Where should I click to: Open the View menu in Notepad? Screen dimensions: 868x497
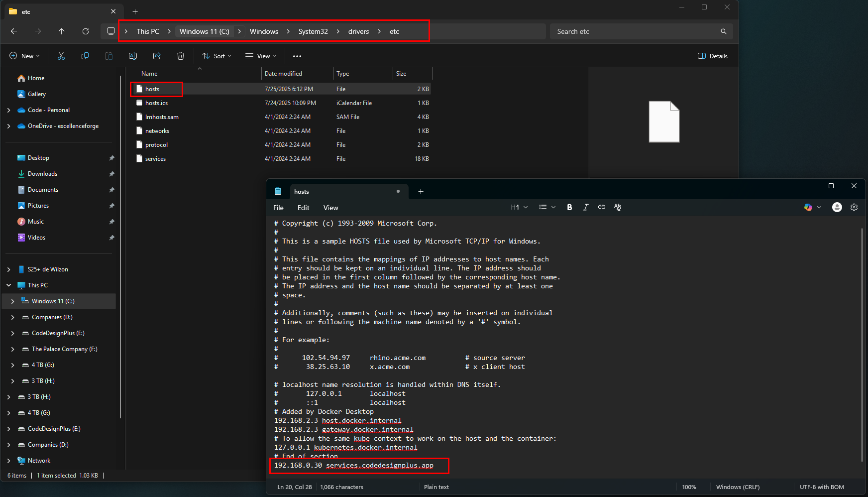[x=330, y=208]
